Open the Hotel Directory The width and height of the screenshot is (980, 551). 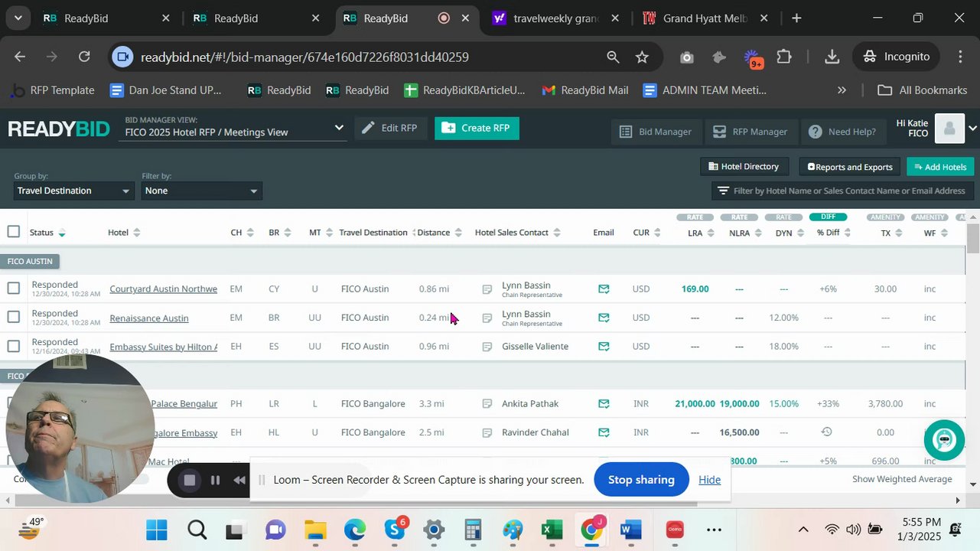tap(744, 167)
